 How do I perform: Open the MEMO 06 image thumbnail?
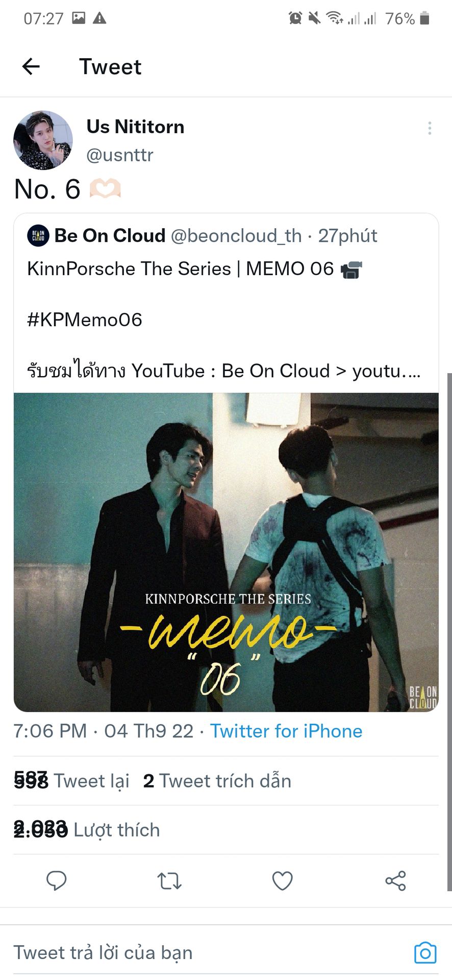pyautogui.click(x=226, y=552)
